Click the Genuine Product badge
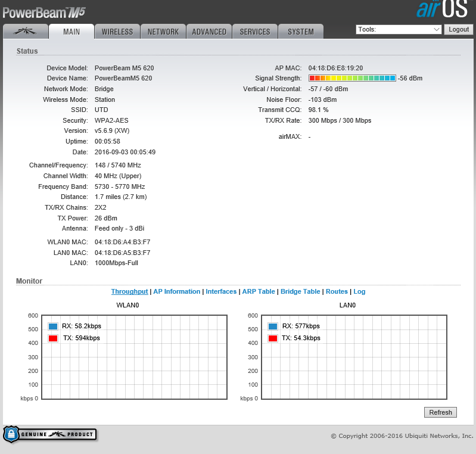Image resolution: width=476 pixels, height=454 pixels. pos(50,434)
